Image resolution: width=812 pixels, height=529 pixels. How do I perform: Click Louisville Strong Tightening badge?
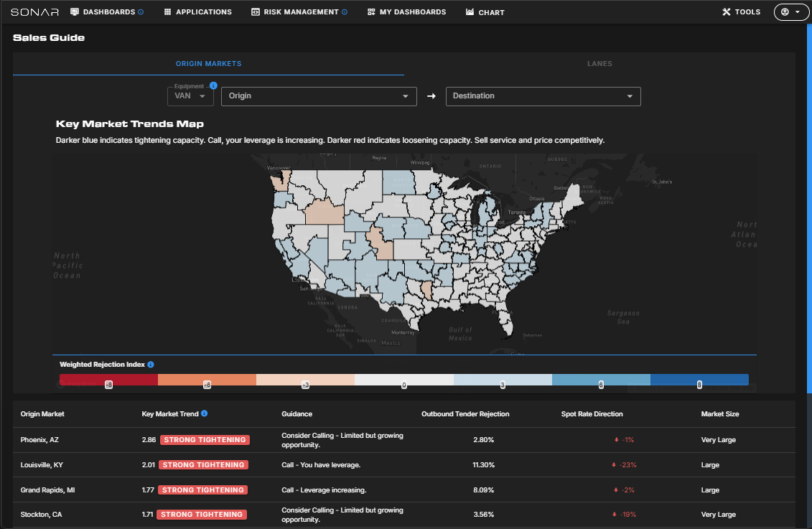pyautogui.click(x=204, y=465)
